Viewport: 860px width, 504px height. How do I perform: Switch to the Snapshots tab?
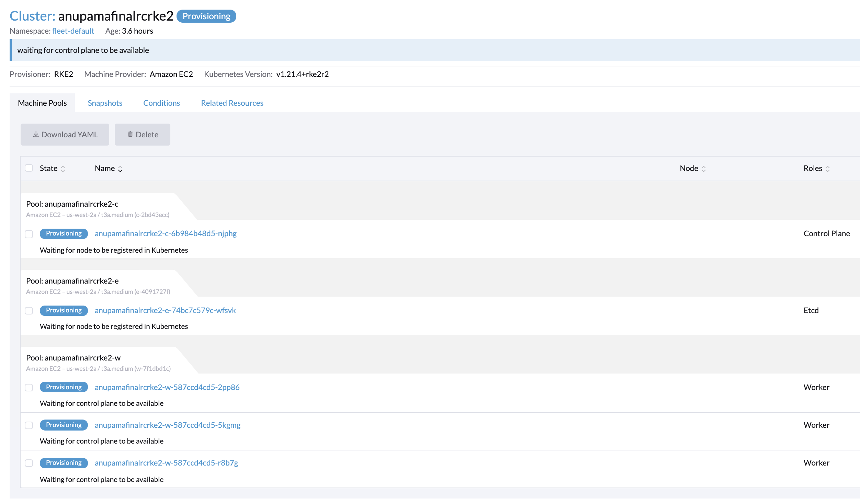[x=105, y=103]
